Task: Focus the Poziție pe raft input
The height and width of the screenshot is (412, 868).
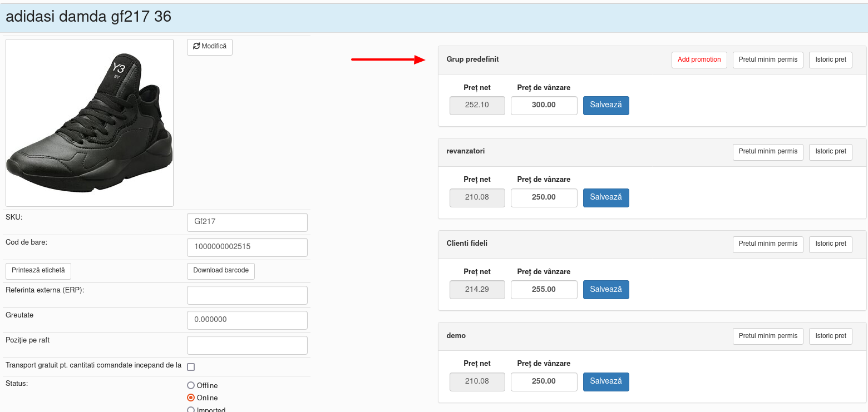Action: pos(247,345)
